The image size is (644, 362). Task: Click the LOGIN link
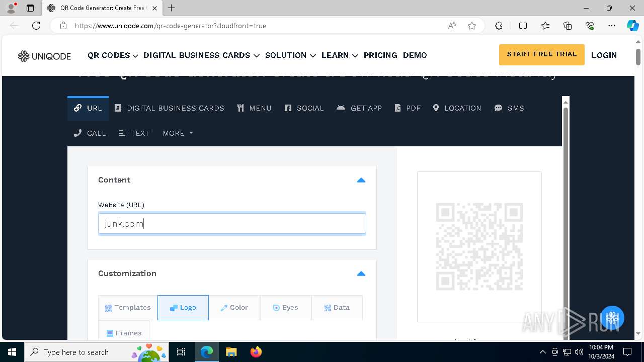[x=604, y=55]
